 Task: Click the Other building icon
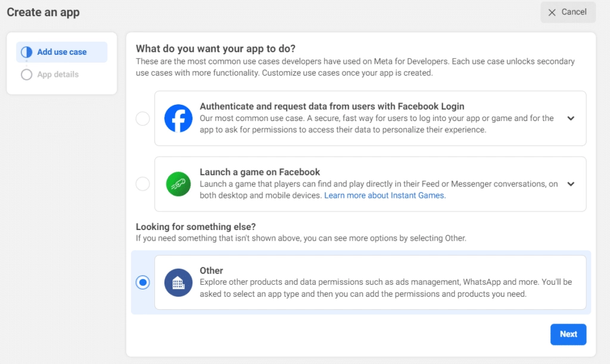tap(178, 282)
